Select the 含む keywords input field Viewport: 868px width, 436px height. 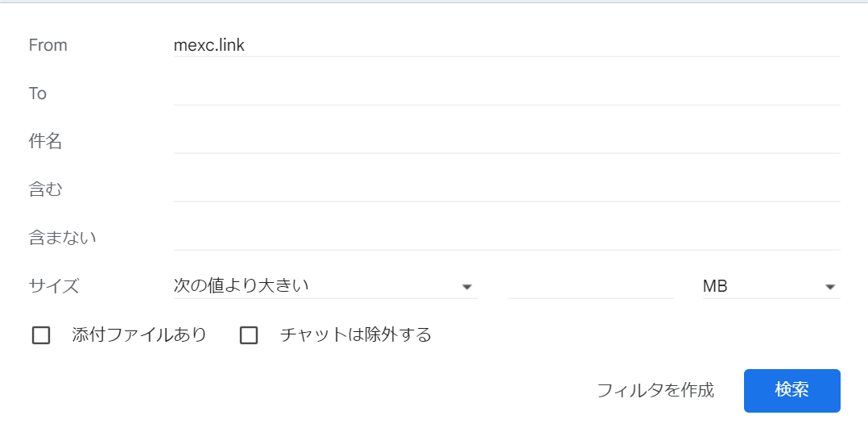[x=506, y=190]
